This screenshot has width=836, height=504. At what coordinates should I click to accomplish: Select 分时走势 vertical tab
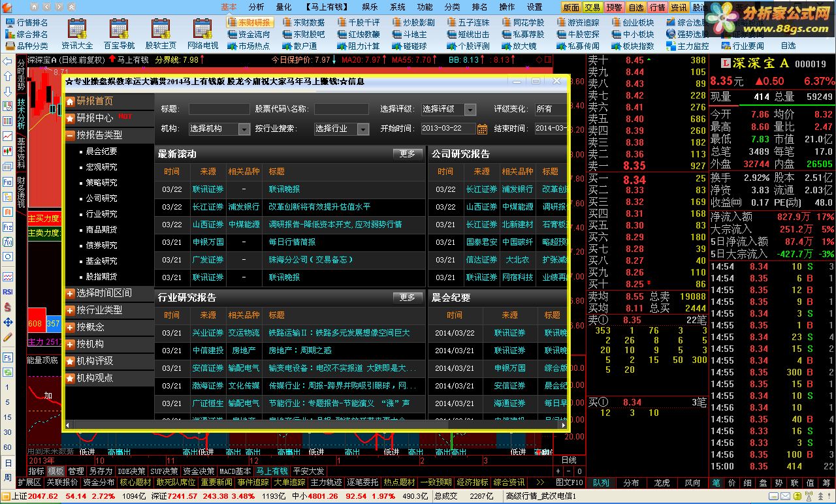(x=21, y=75)
